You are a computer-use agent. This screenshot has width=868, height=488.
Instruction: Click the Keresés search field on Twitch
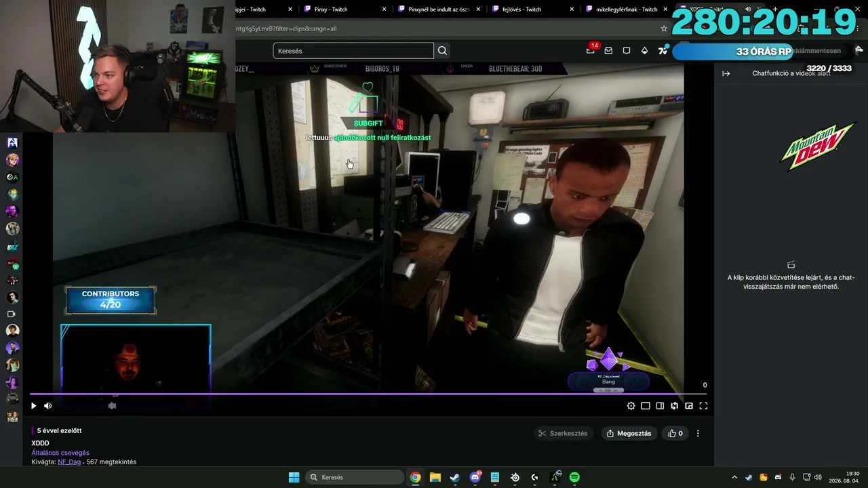click(353, 51)
